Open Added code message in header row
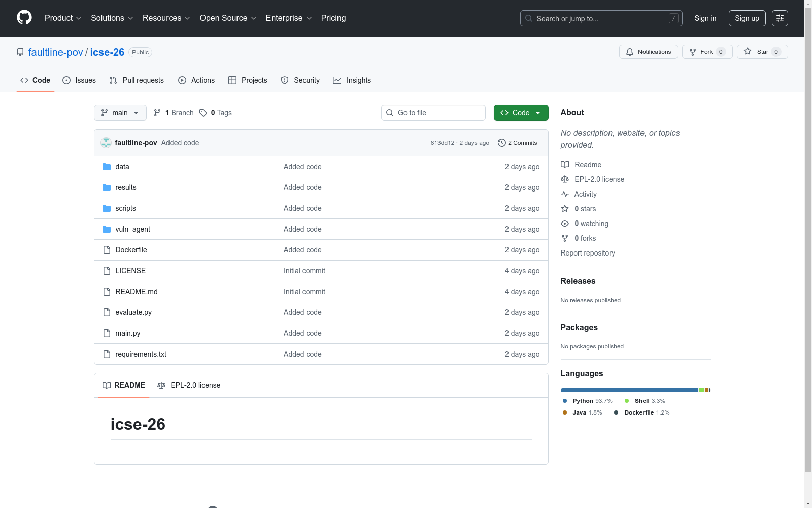Screen dimensions: 812x508 point(180,143)
